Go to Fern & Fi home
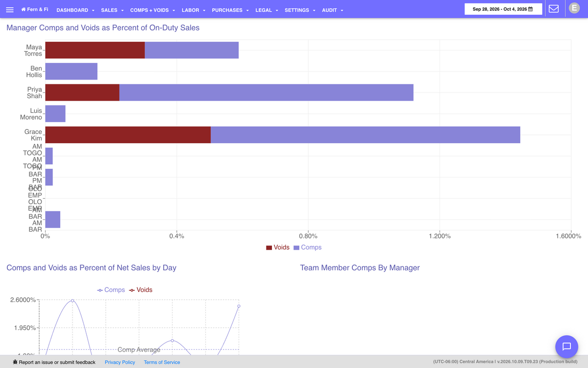Screen dimensions: 588x368 pos(35,10)
